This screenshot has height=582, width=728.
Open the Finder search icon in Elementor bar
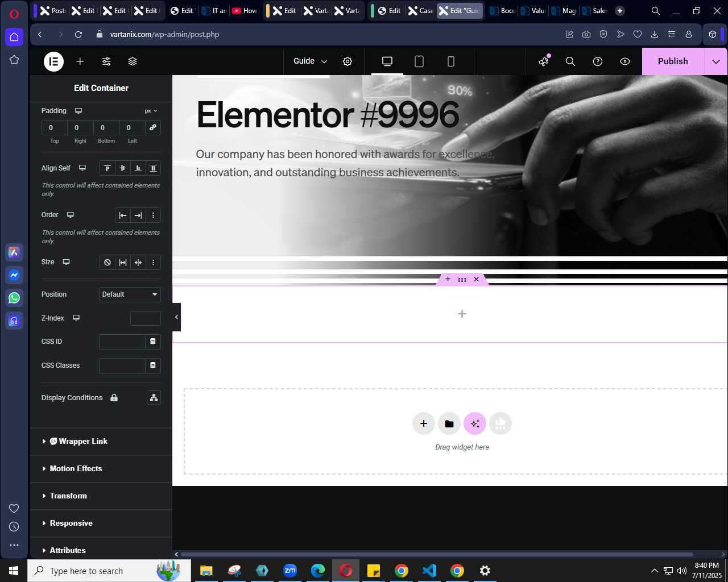pos(570,61)
